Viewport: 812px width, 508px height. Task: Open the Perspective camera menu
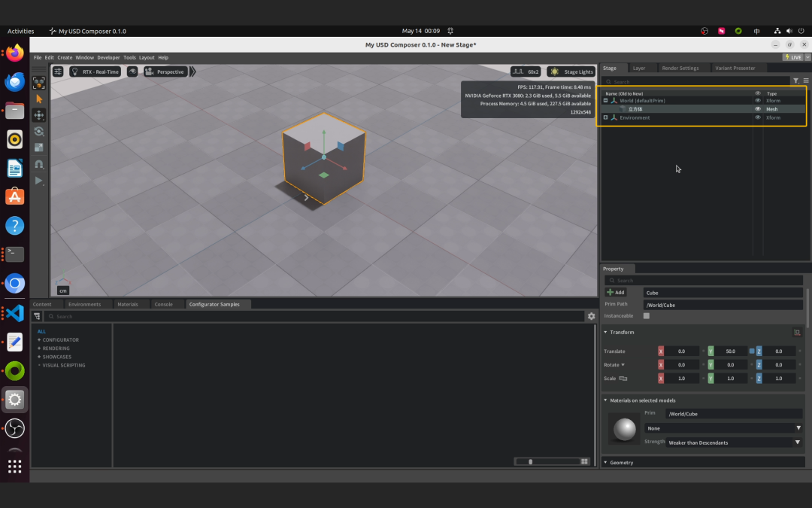click(165, 71)
